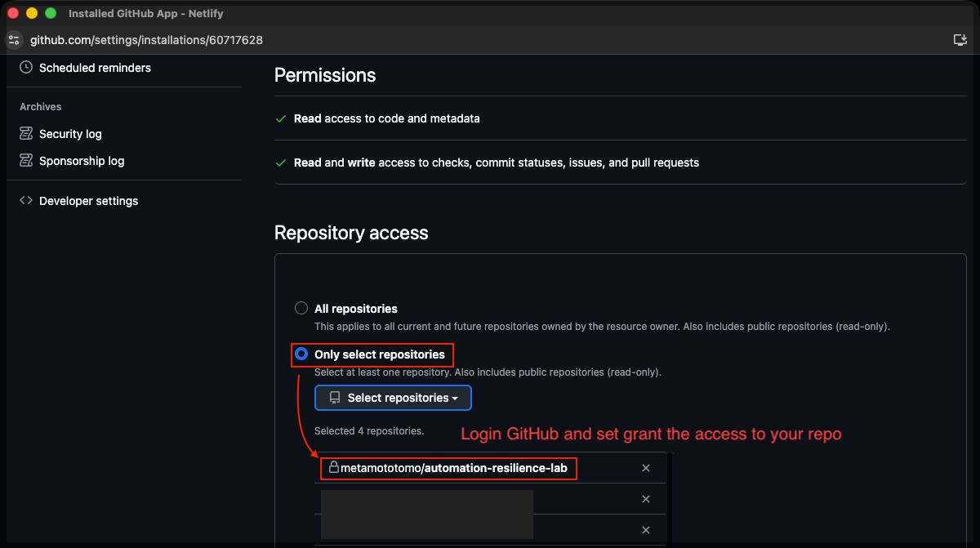Click the green fullscreen window button
This screenshot has height=548, width=980.
pyautogui.click(x=51, y=14)
